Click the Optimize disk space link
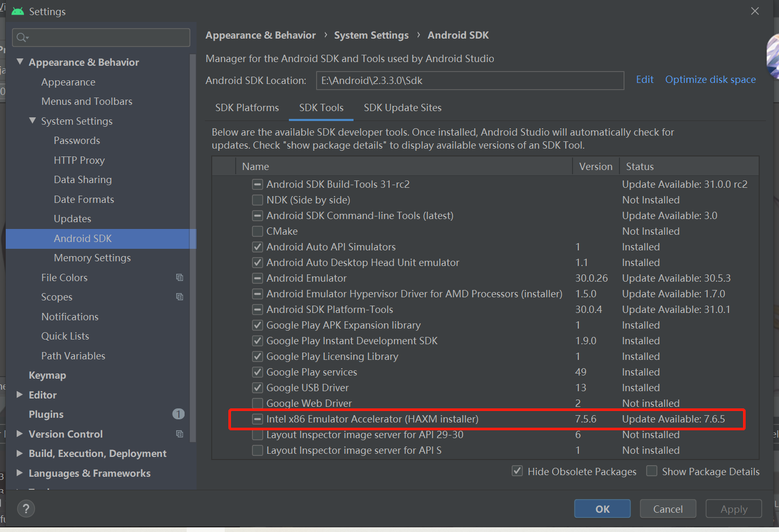This screenshot has width=779, height=532. (x=710, y=79)
